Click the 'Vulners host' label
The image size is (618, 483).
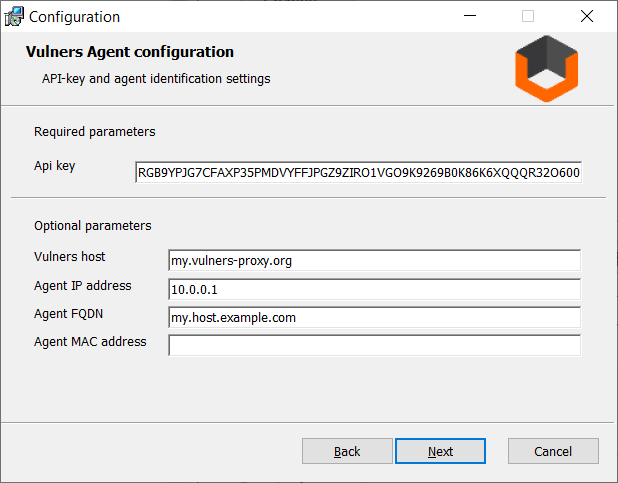click(69, 257)
